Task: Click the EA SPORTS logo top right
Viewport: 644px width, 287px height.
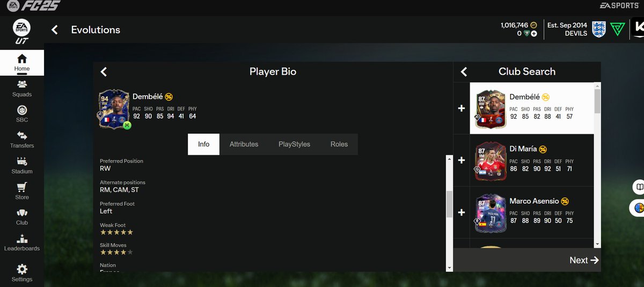Action: coord(618,5)
